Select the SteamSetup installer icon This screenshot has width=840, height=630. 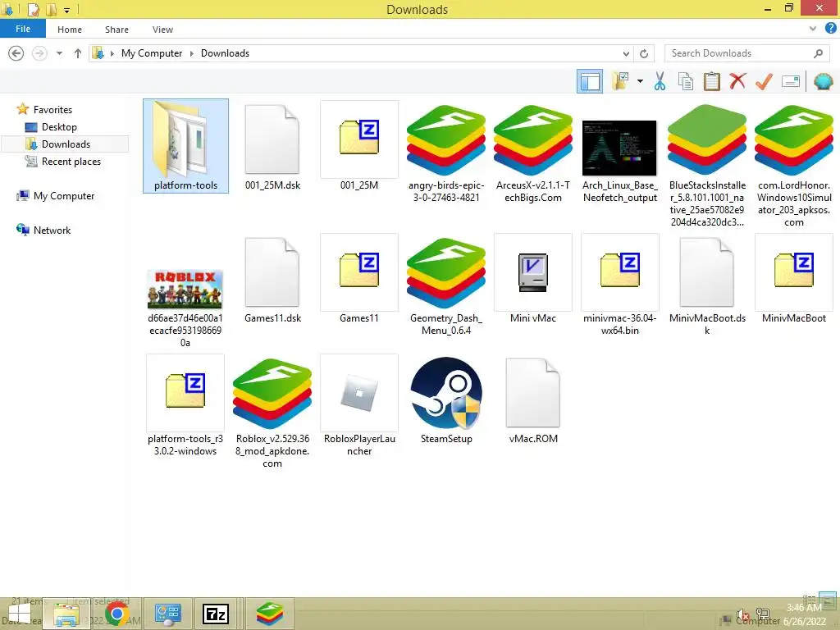[445, 393]
